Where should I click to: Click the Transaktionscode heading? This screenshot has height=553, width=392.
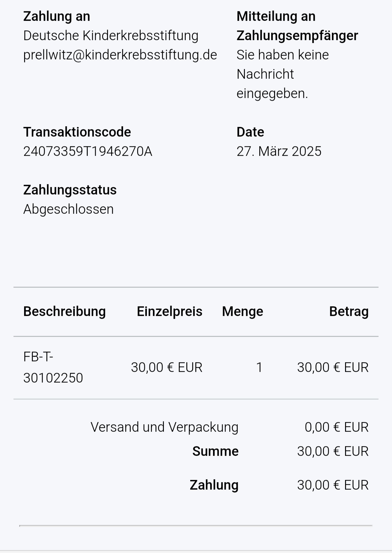pos(77,132)
